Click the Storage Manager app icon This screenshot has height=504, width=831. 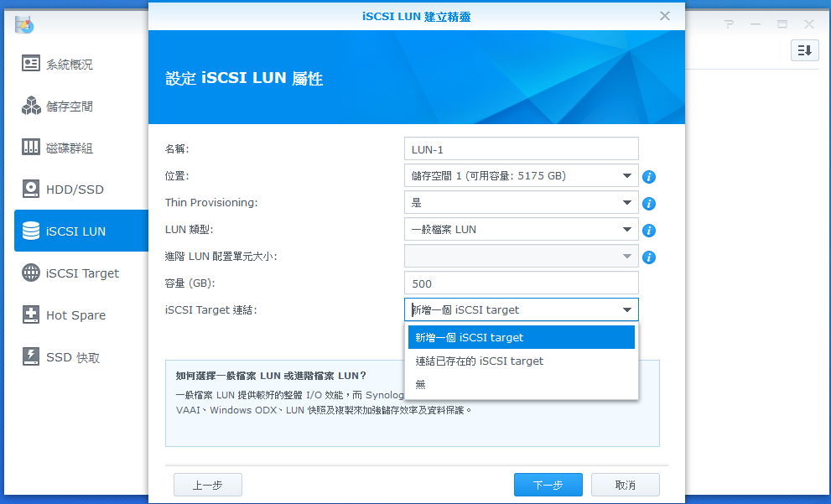23,25
